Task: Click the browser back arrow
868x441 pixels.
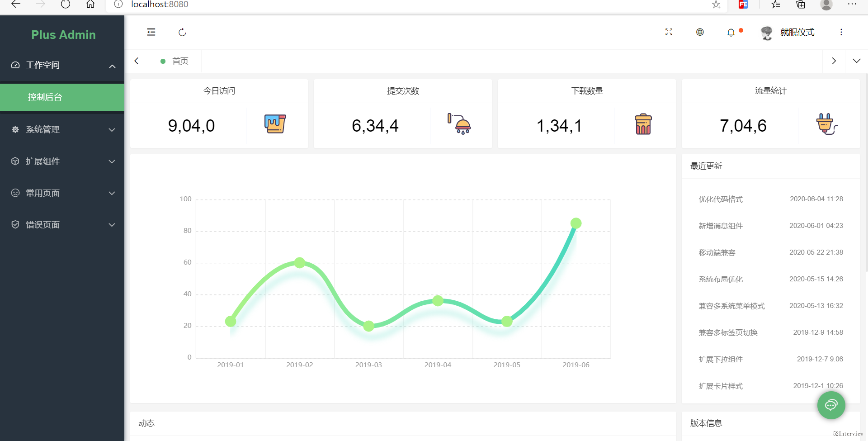Action: tap(16, 4)
